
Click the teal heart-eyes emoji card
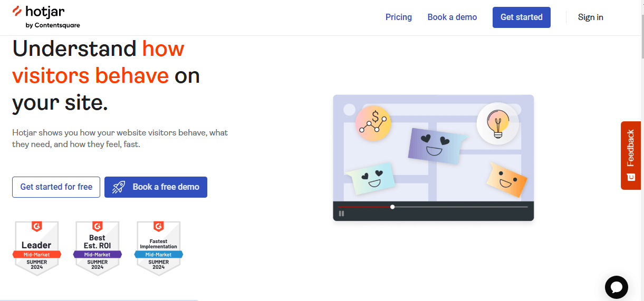370,178
